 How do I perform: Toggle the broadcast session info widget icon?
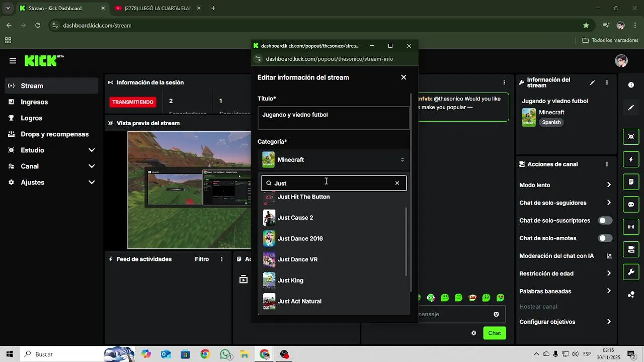(631, 227)
